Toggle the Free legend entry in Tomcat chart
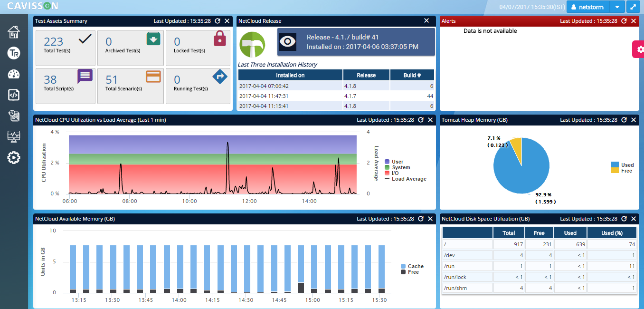The height and width of the screenshot is (309, 644). 622,171
